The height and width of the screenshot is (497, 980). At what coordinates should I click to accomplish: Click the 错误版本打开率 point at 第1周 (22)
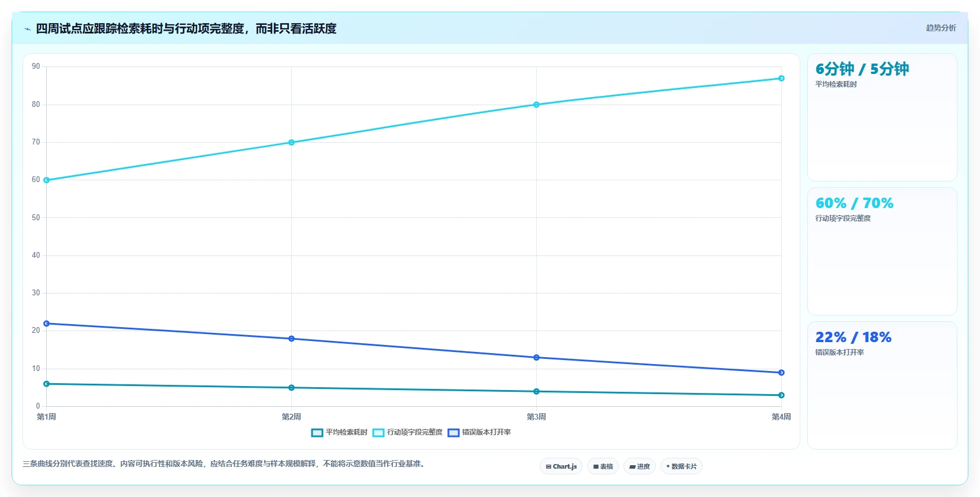[47, 324]
